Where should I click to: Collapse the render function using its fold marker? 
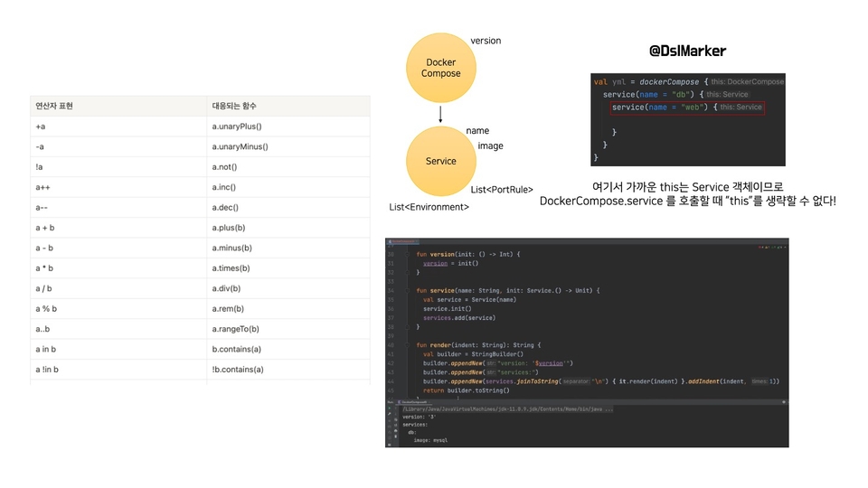click(407, 344)
